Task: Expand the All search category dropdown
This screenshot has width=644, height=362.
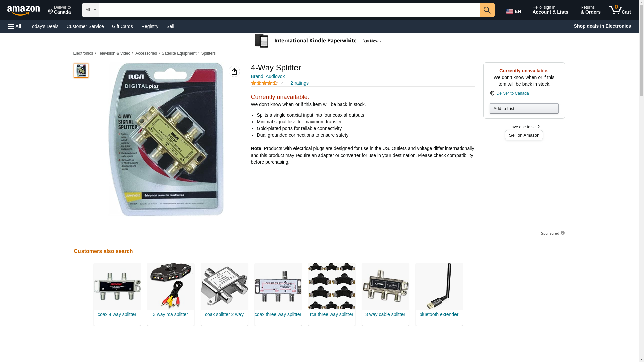Action: pos(91,10)
